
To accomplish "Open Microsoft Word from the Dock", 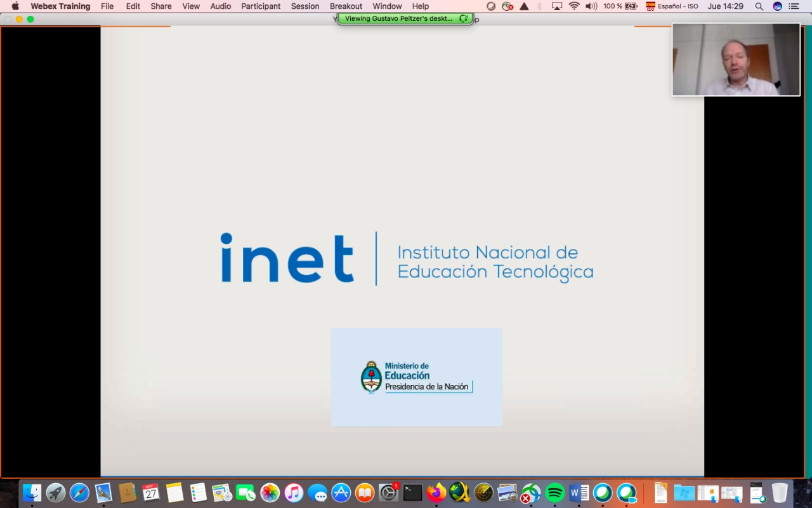I will [x=579, y=493].
